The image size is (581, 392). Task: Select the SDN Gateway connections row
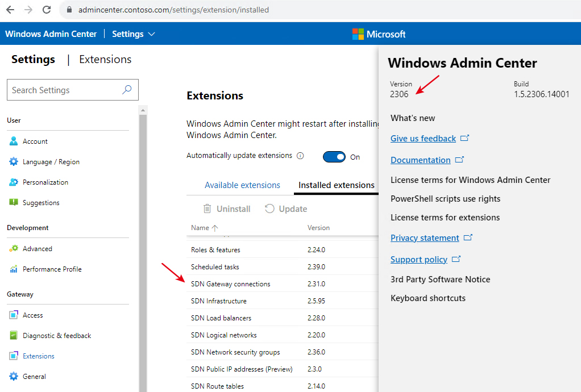tap(283, 283)
